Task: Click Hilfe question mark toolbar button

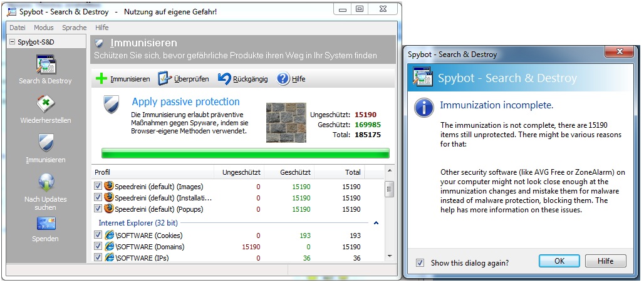Action: coord(291,79)
